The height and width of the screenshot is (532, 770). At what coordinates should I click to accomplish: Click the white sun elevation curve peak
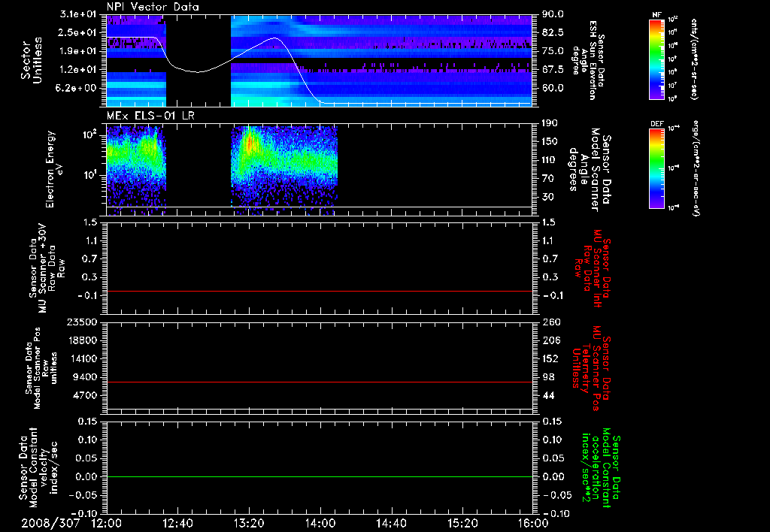click(x=274, y=38)
